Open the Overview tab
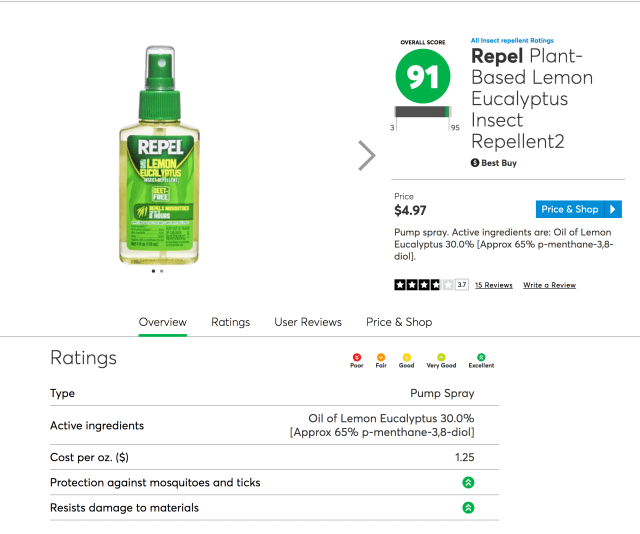Image resolution: width=640 pixels, height=534 pixels. pyautogui.click(x=163, y=322)
